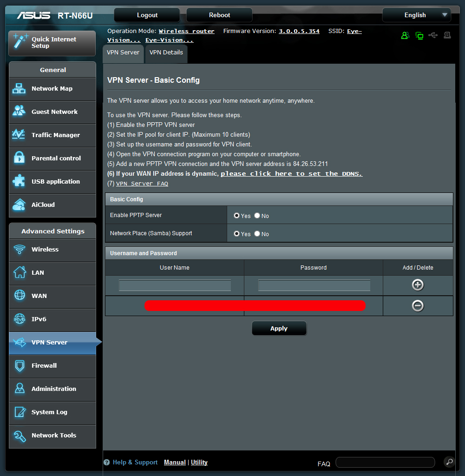
Task: Click the Parental control padlock icon
Action: click(x=19, y=159)
